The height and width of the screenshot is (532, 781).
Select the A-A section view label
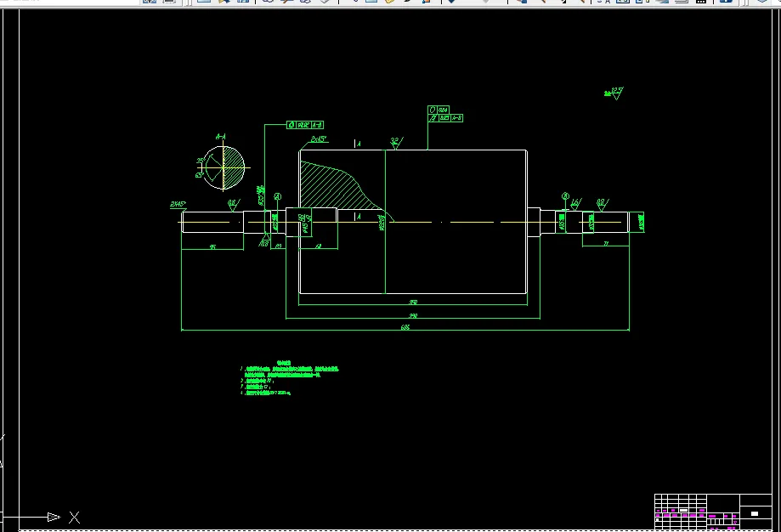(221, 137)
